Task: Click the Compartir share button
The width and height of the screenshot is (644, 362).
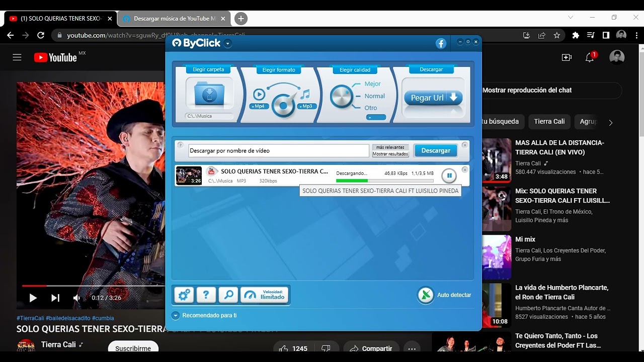Action: click(x=371, y=348)
